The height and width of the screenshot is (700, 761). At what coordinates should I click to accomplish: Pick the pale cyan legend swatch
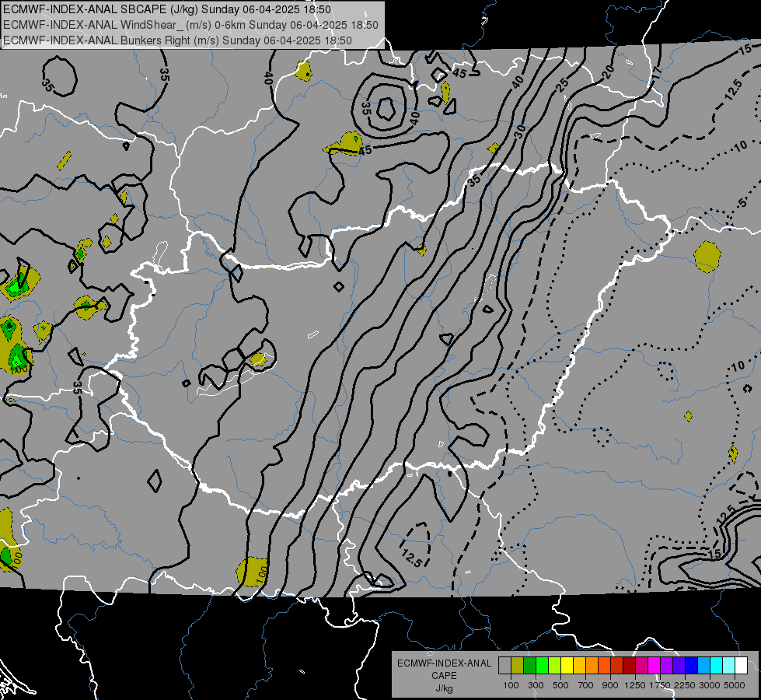[729, 666]
